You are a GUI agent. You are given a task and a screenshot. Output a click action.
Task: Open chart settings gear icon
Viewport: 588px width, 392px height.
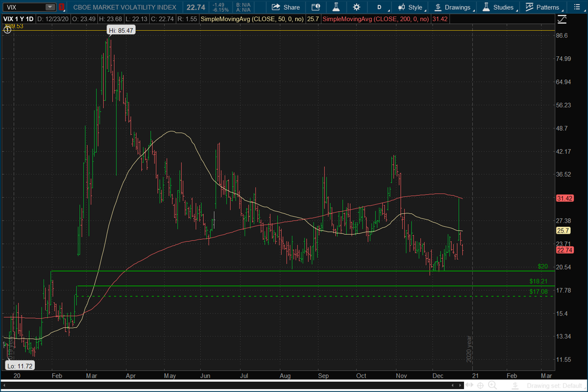click(x=356, y=7)
